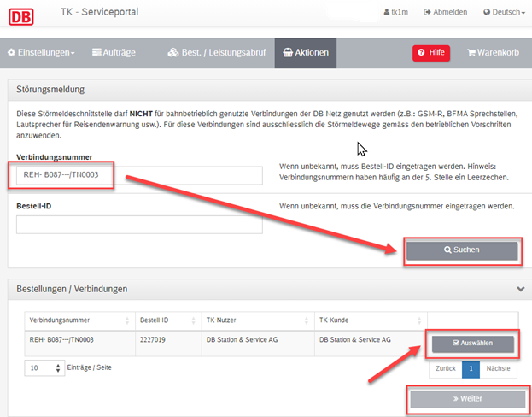Select the Aktionen tab
The height and width of the screenshot is (417, 532).
[x=305, y=53]
